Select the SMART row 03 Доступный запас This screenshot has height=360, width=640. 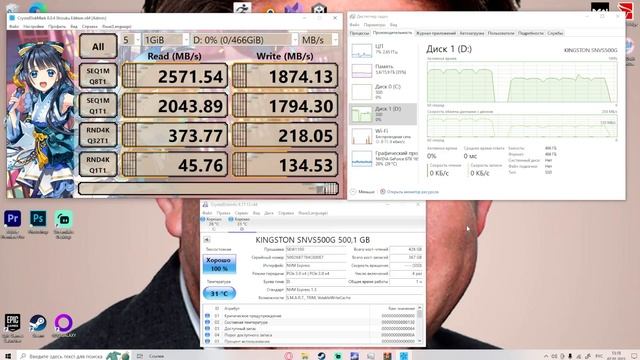pyautogui.click(x=310, y=328)
